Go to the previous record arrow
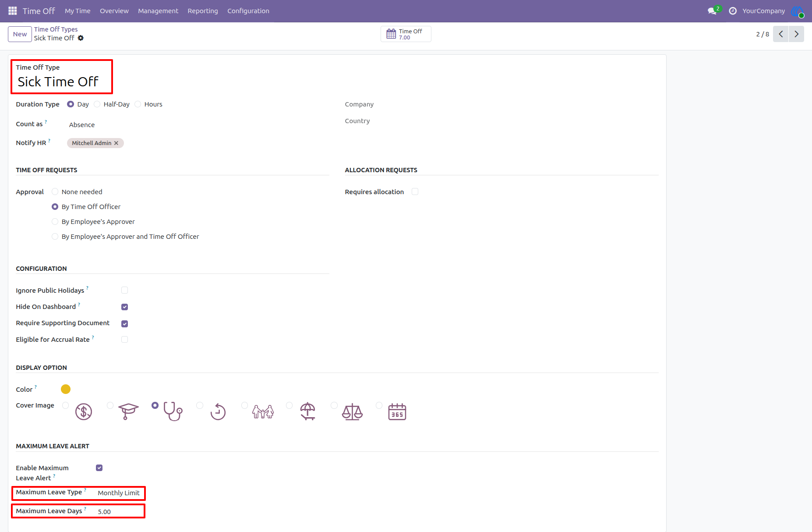The height and width of the screenshot is (532, 812). tap(780, 34)
